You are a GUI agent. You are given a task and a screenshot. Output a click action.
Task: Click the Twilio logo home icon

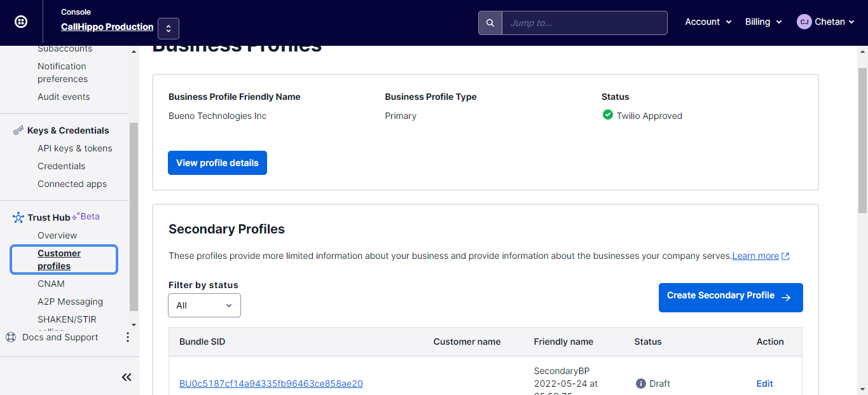coord(21,22)
